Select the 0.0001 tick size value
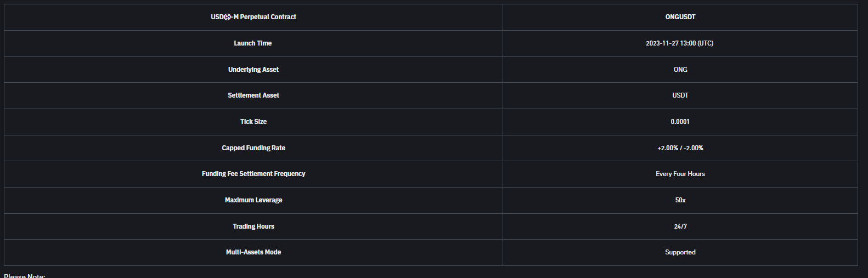868x278 pixels. point(680,122)
